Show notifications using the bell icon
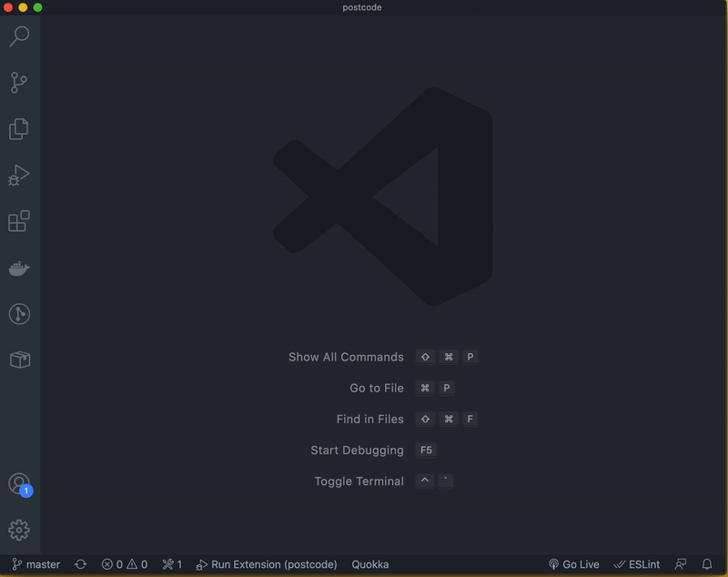The width and height of the screenshot is (728, 577). (707, 564)
